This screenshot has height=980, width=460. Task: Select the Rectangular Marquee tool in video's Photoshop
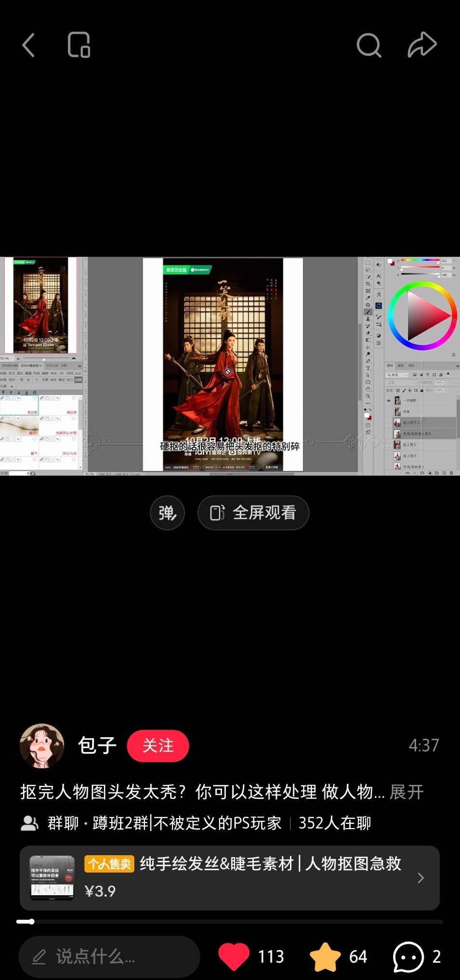pos(368,263)
